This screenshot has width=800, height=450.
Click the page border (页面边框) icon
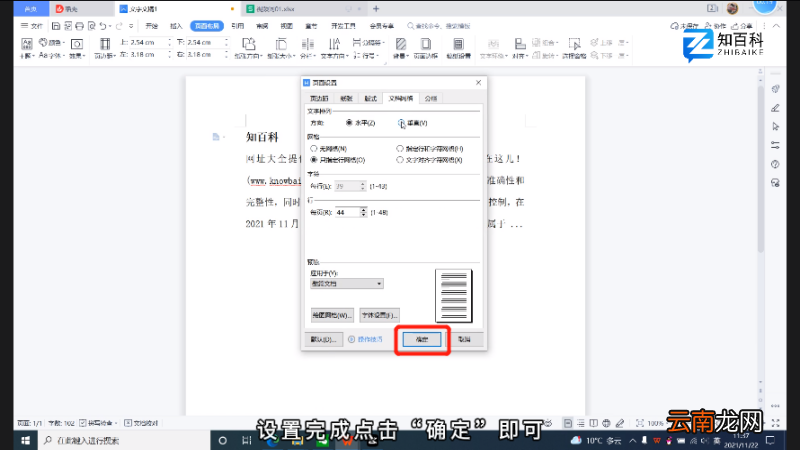426,49
